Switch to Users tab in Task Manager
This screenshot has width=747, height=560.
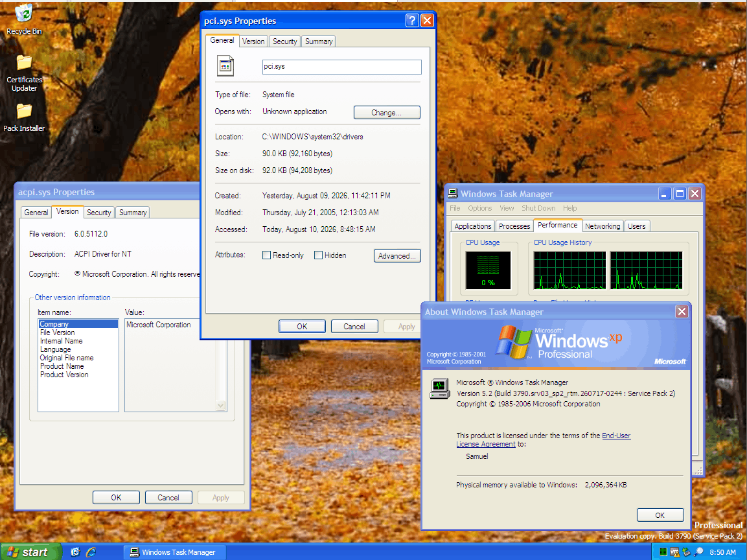click(636, 226)
